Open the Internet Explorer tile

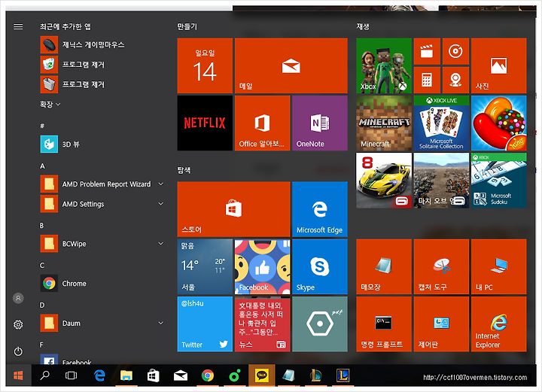499,324
